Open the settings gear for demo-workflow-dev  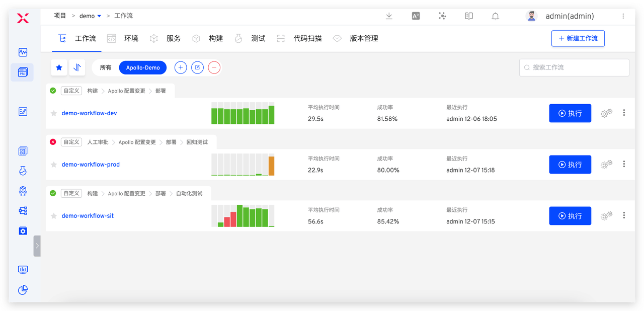tap(606, 113)
